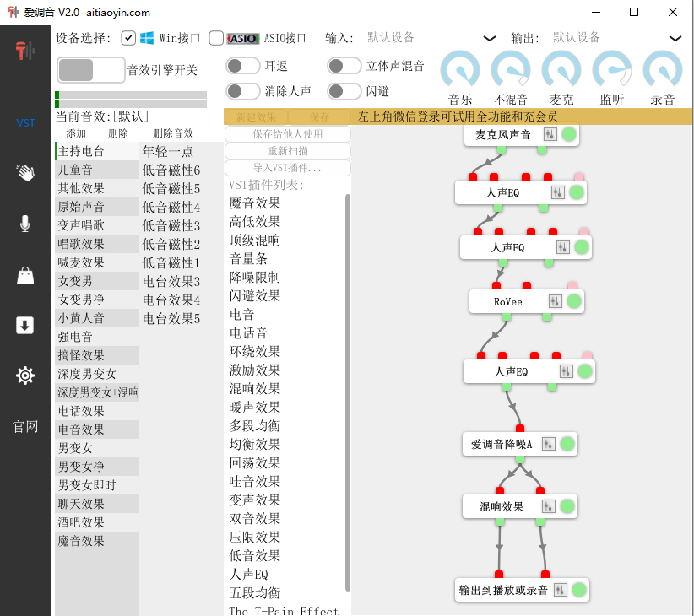Open the microphone sidebar icon

pyautogui.click(x=25, y=224)
